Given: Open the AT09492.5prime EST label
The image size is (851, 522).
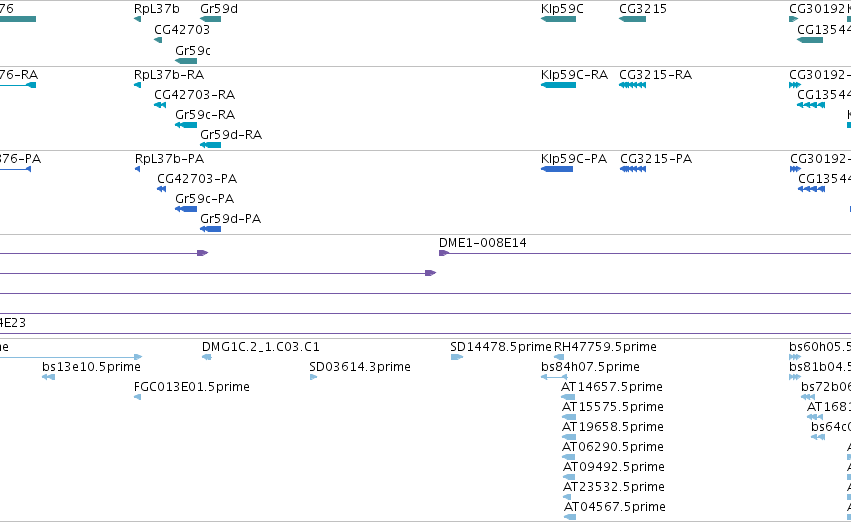Looking at the screenshot, I should 614,467.
